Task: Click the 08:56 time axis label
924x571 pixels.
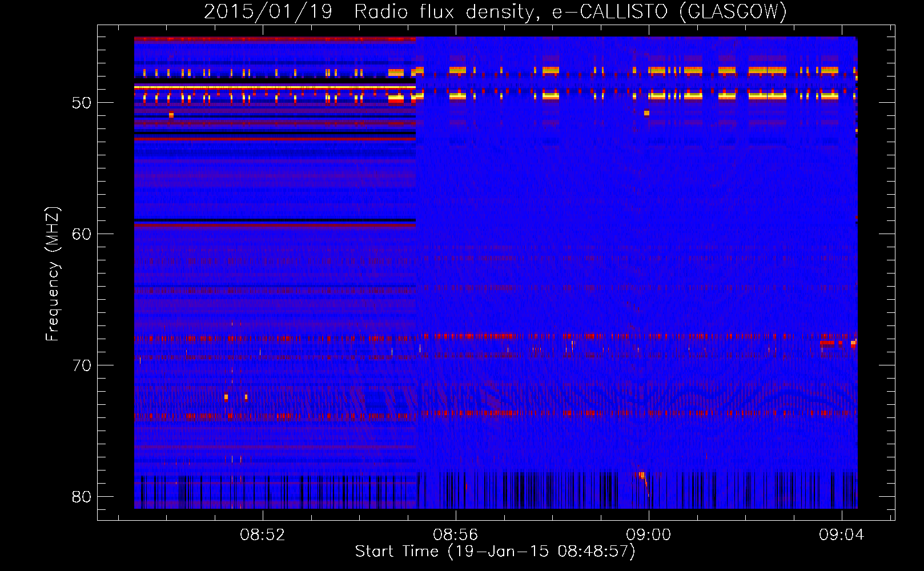Action: [456, 535]
